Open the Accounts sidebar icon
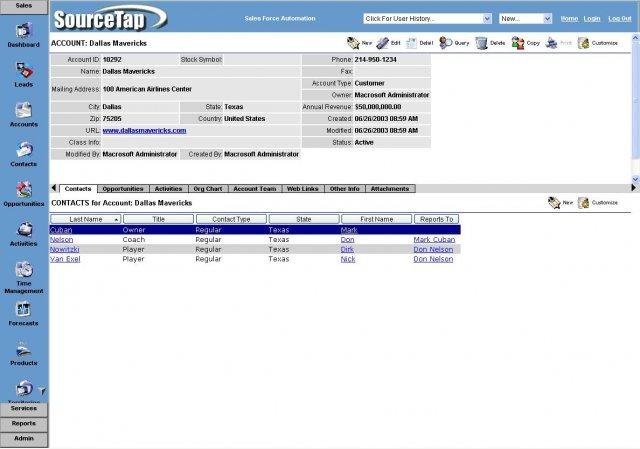 point(24,110)
